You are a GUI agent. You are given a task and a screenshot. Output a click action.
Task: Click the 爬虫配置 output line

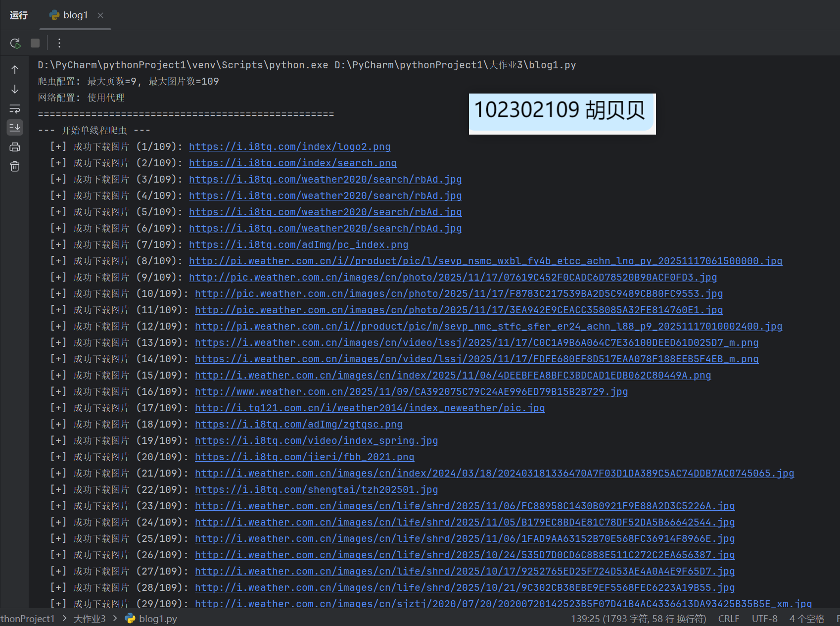128,82
